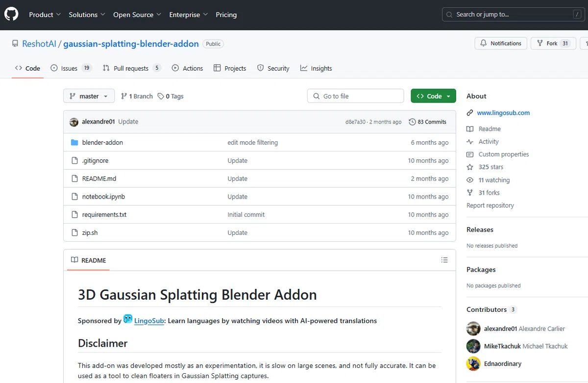The image size is (588, 383).
Task: Open the Pull requests tab
Action: (x=132, y=68)
